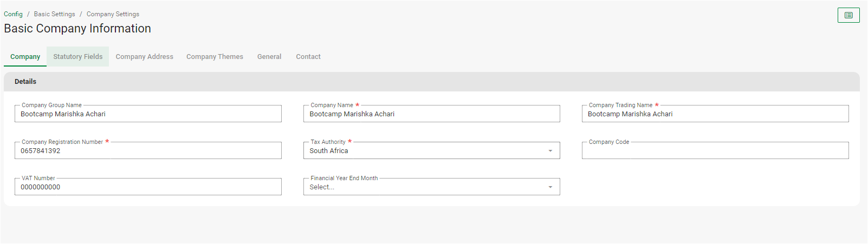Click the empty Company Code field
The height and width of the screenshot is (244, 868).
(715, 151)
